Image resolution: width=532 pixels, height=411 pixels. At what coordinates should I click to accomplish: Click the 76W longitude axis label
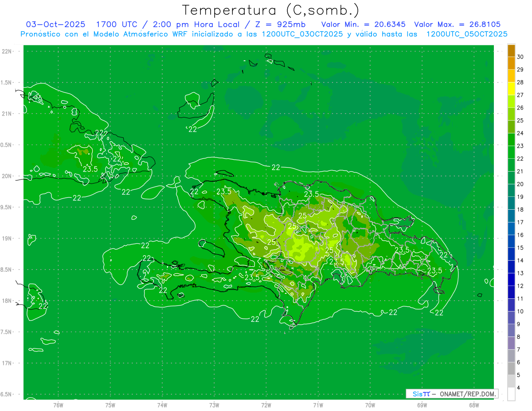58,405
